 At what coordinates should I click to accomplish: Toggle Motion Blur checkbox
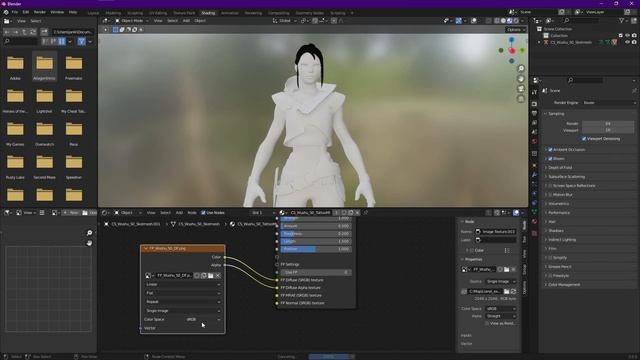pos(550,195)
